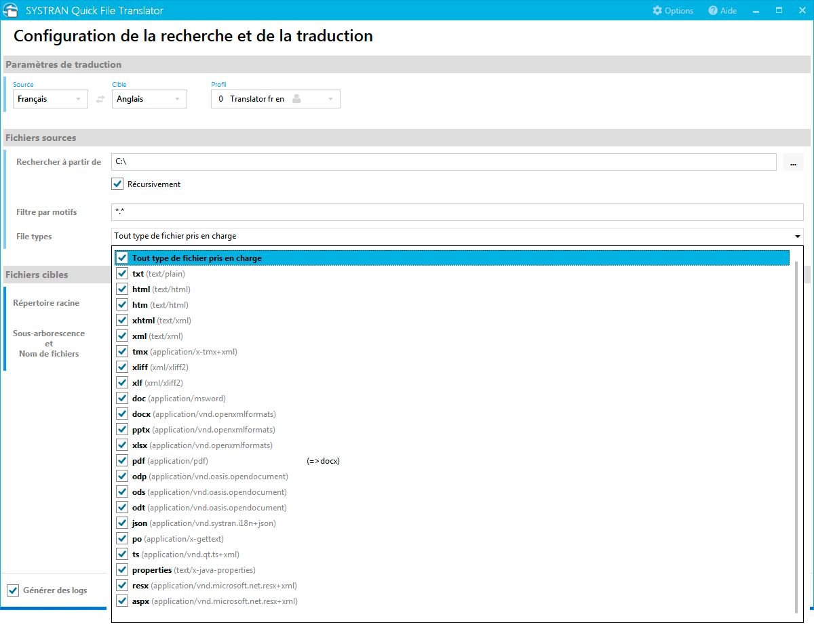Maximize the SYSTRAN window
814x644 pixels.
pos(779,10)
